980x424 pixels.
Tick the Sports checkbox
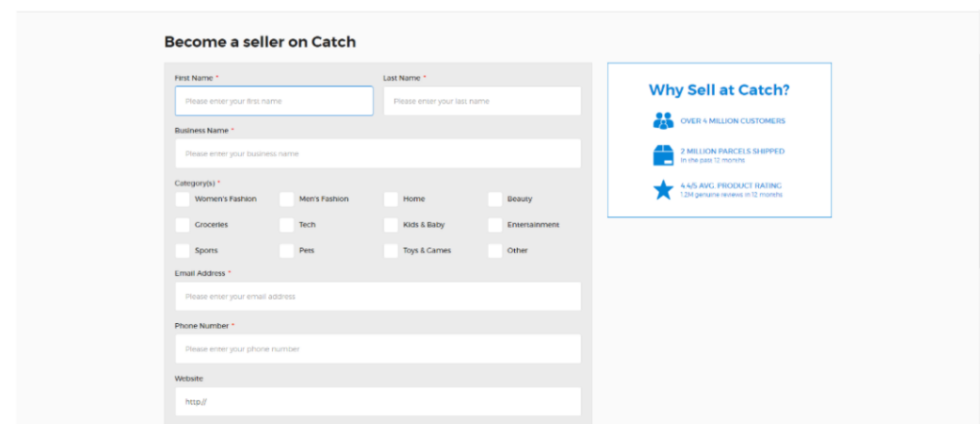183,251
